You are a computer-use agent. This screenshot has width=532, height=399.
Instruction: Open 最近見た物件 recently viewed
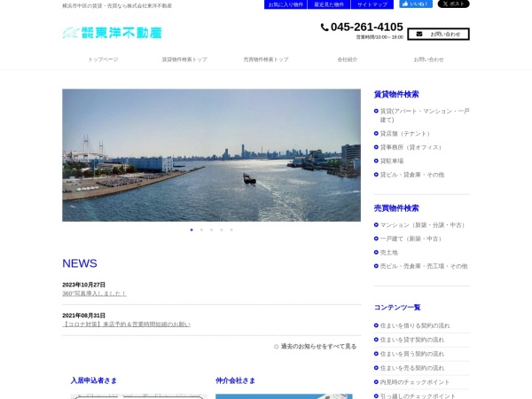pyautogui.click(x=329, y=4)
